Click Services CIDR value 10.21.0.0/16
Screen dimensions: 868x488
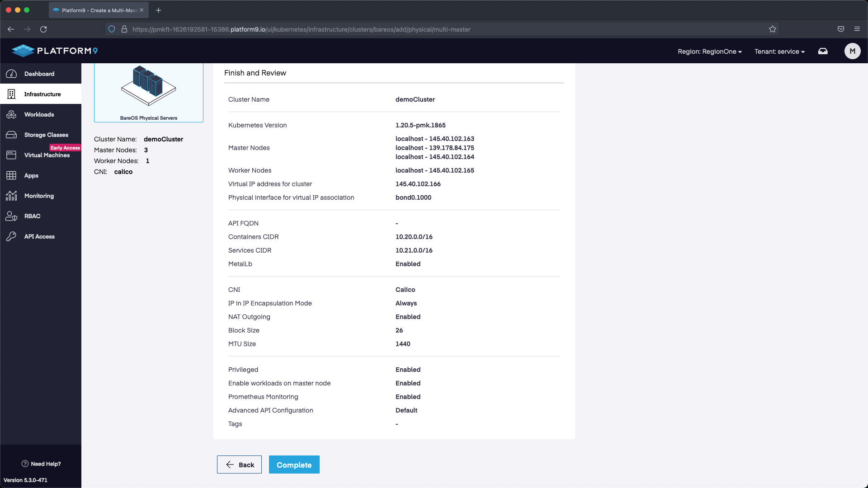414,250
